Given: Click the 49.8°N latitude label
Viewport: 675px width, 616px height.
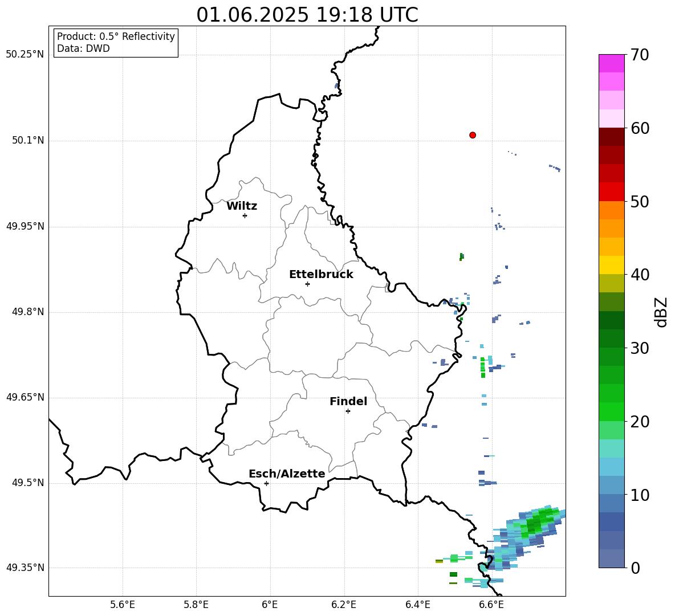Looking at the screenshot, I should 27,312.
